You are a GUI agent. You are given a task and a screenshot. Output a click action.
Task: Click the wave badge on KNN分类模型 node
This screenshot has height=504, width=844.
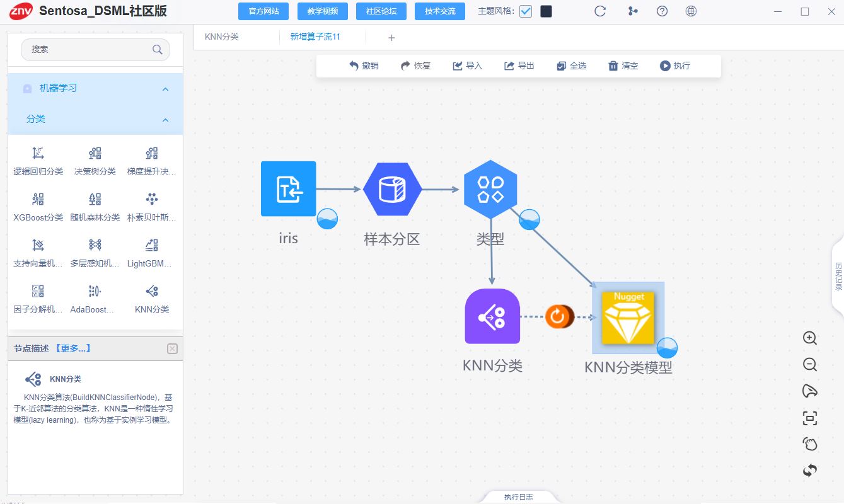click(667, 348)
